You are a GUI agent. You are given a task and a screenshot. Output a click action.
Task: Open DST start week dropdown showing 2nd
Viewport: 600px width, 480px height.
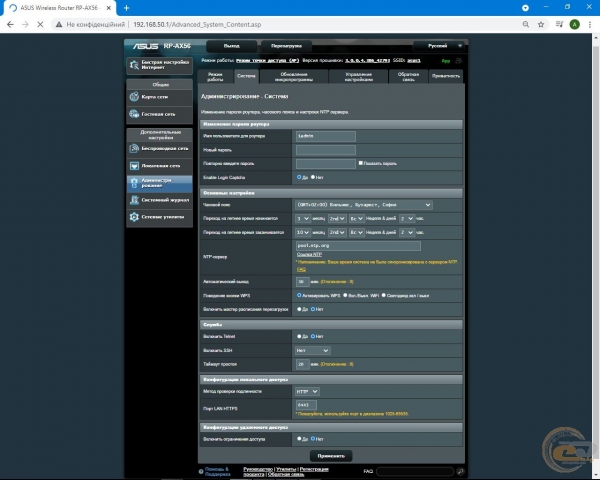pyautogui.click(x=337, y=219)
